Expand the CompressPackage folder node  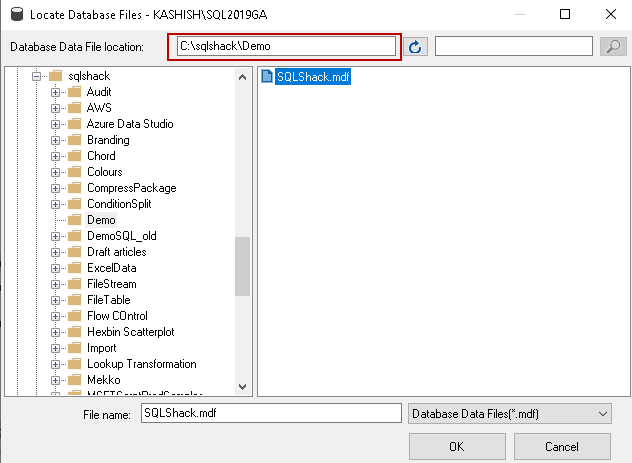pos(56,188)
